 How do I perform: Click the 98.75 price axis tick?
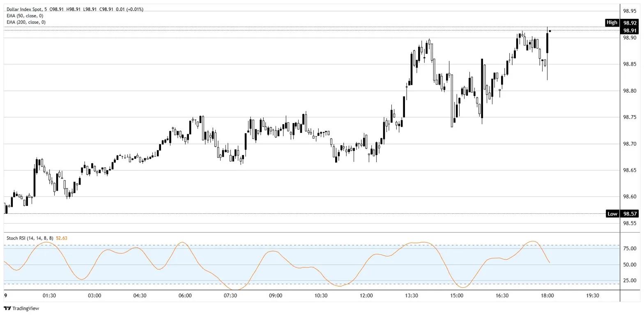point(630,117)
